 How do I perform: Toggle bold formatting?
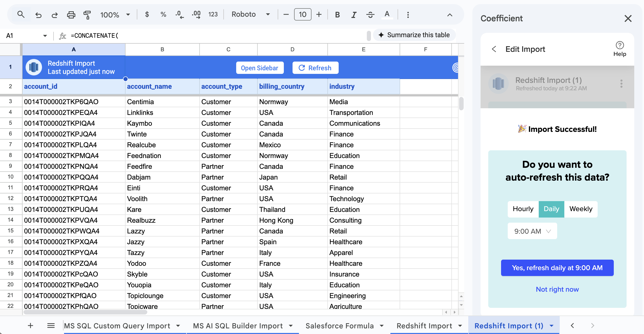337,15
